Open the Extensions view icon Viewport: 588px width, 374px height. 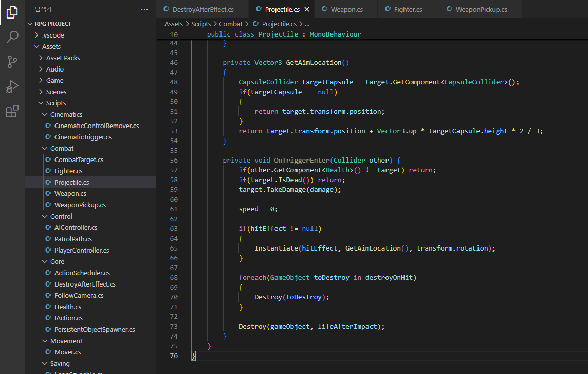pos(12,111)
